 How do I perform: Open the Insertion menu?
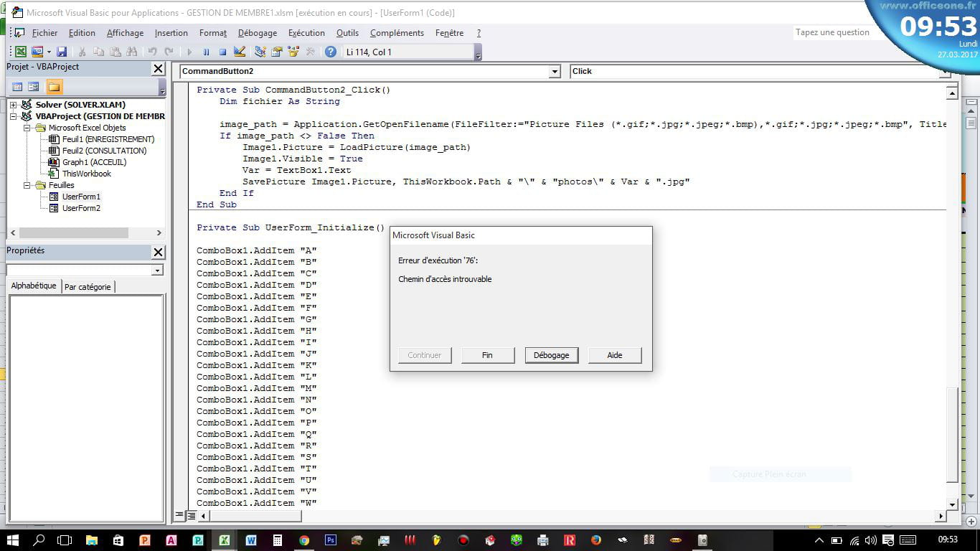coord(171,33)
